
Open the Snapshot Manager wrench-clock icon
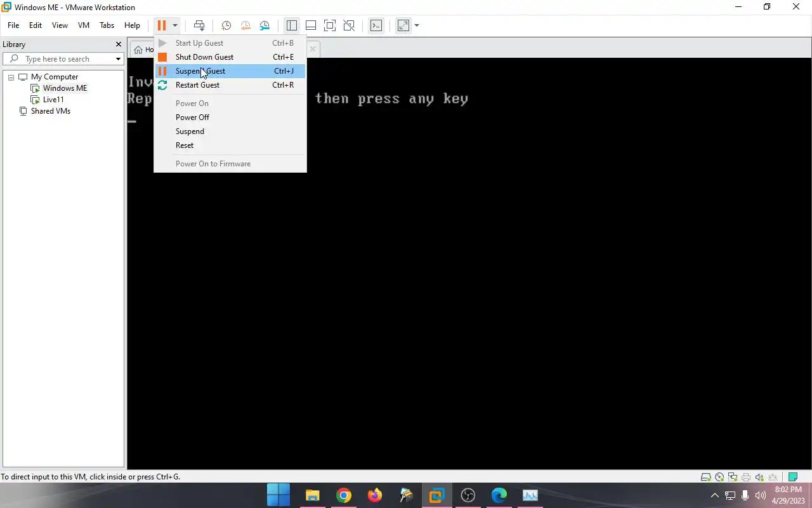coord(265,25)
